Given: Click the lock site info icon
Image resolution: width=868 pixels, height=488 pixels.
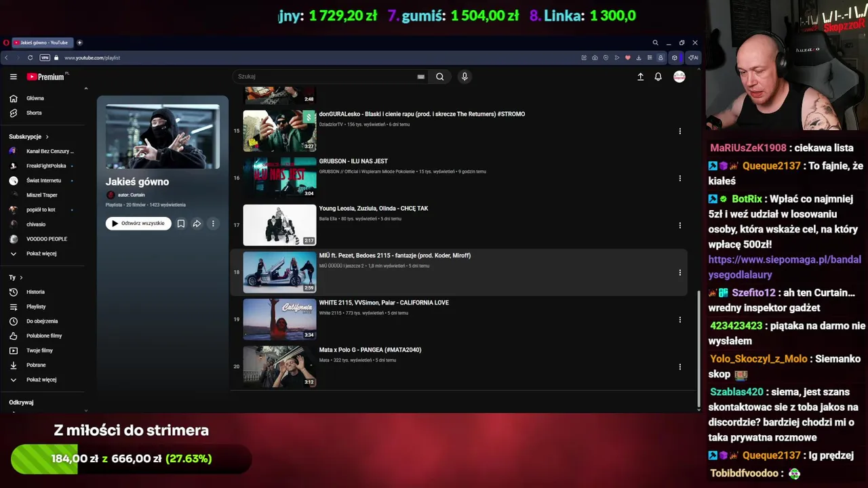Looking at the screenshot, I should (x=57, y=58).
